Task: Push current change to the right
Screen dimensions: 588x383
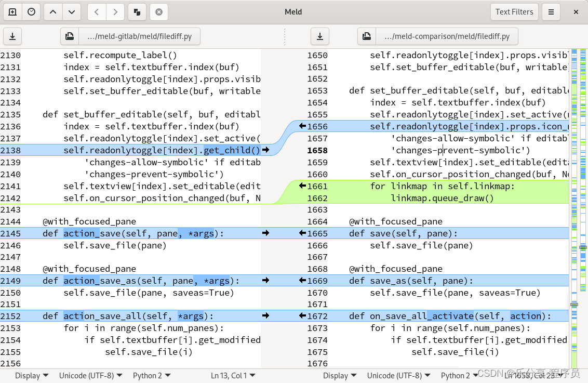Action: (115, 12)
